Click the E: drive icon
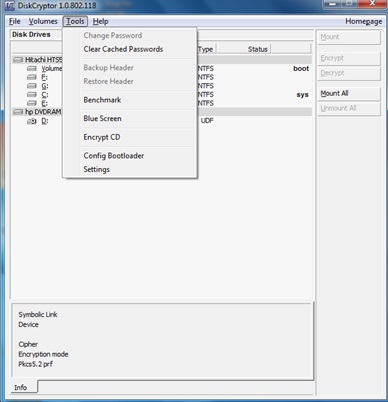This screenshot has width=388, height=402. tap(32, 103)
